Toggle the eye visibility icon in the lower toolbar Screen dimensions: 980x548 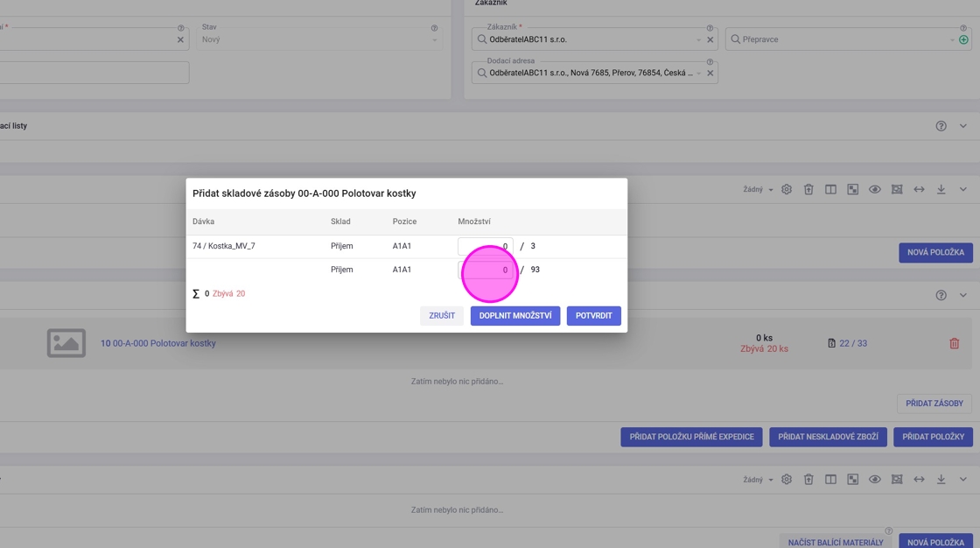pos(874,480)
